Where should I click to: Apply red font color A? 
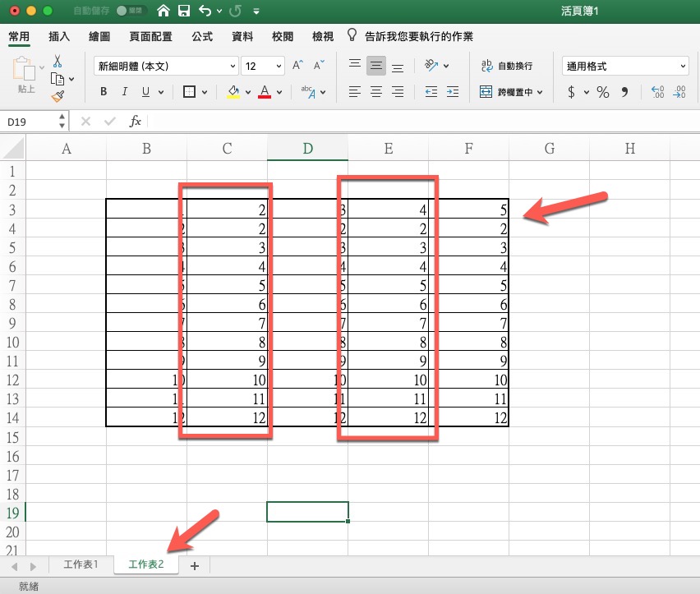(x=265, y=92)
